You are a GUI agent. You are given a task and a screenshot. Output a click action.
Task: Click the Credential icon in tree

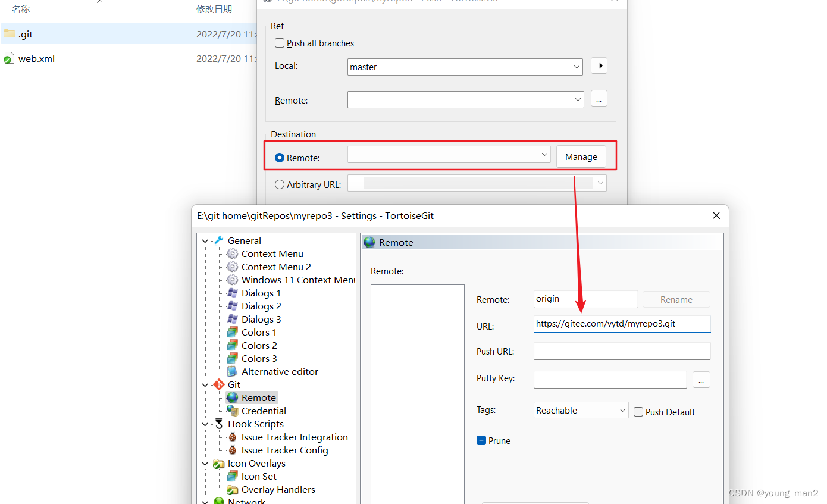pos(233,411)
